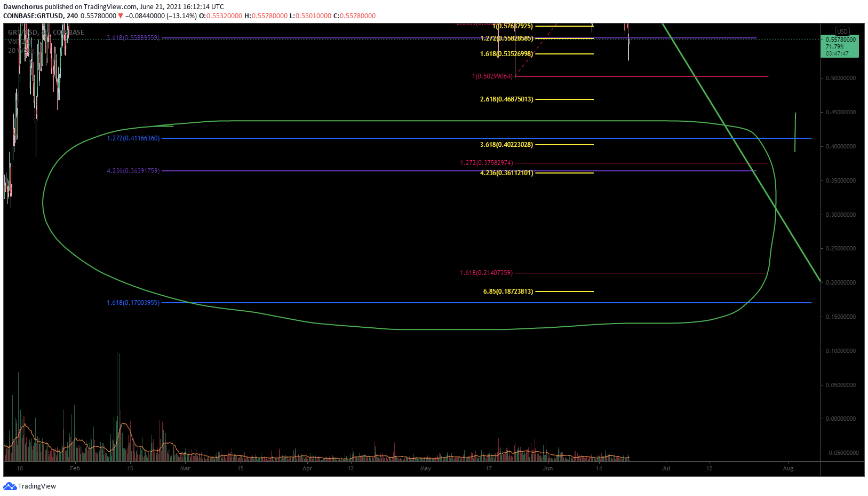Select the 1(0.57687925) yellow fib label
Viewport: 868px width, 496px height.
click(x=513, y=26)
